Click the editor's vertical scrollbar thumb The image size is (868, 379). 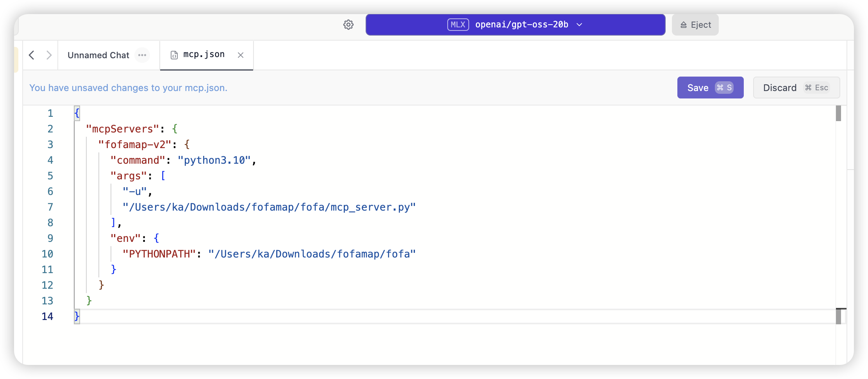(838, 114)
